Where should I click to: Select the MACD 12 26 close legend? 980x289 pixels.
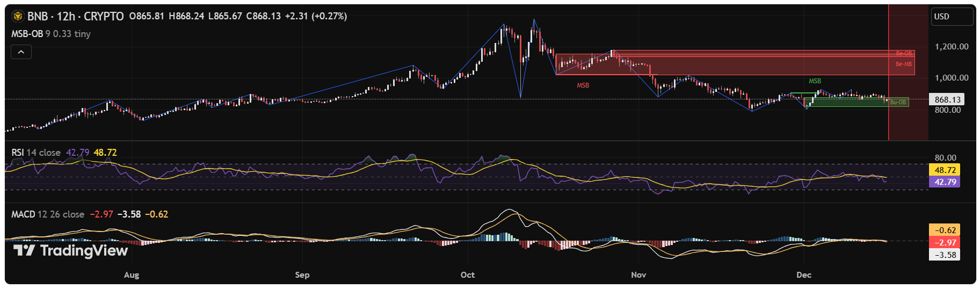coord(48,214)
